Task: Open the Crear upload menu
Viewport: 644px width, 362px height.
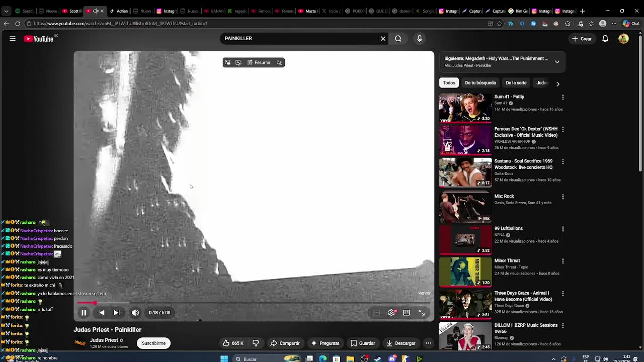Action: click(x=582, y=39)
